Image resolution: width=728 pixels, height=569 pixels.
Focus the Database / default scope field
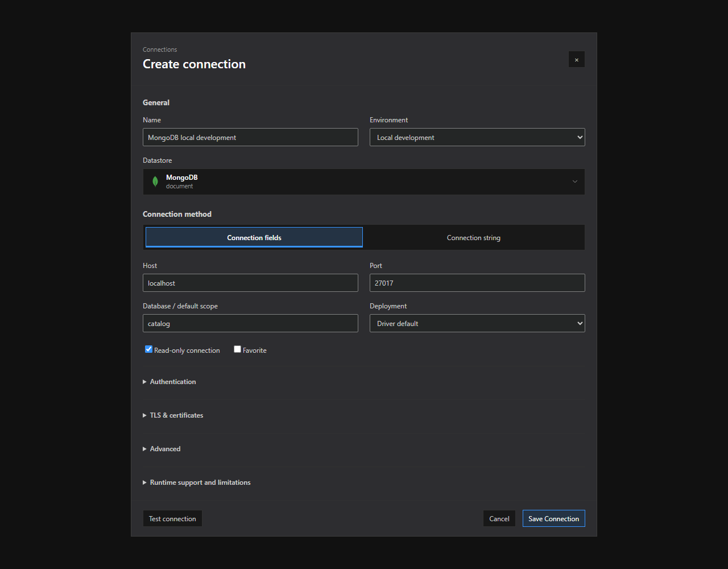point(250,323)
